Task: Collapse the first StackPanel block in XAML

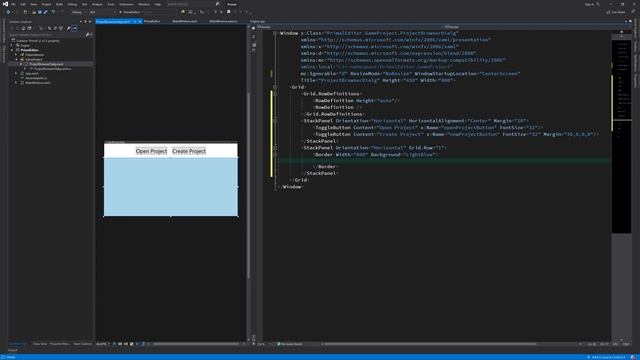Action: (275, 121)
